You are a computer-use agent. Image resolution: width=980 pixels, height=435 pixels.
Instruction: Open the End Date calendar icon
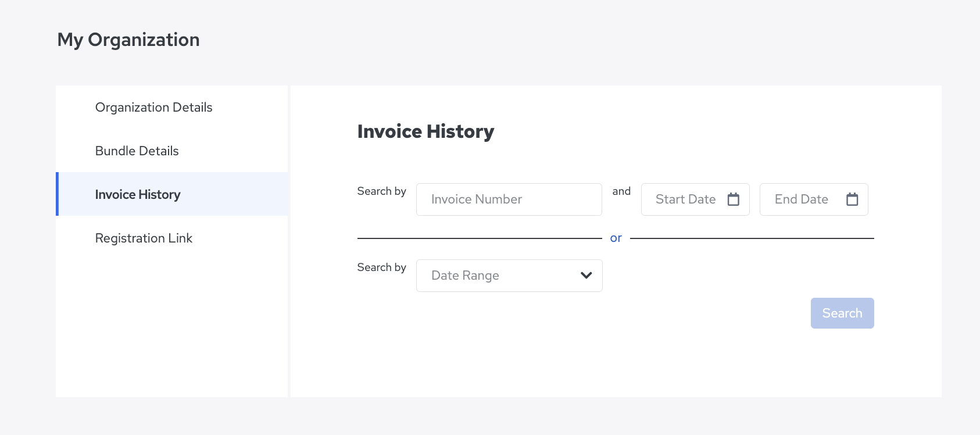coord(852,199)
